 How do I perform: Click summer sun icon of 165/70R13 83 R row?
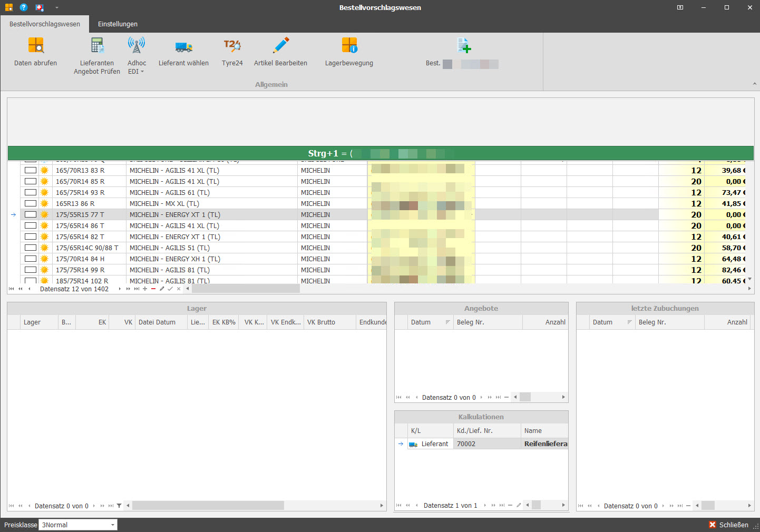[45, 170]
